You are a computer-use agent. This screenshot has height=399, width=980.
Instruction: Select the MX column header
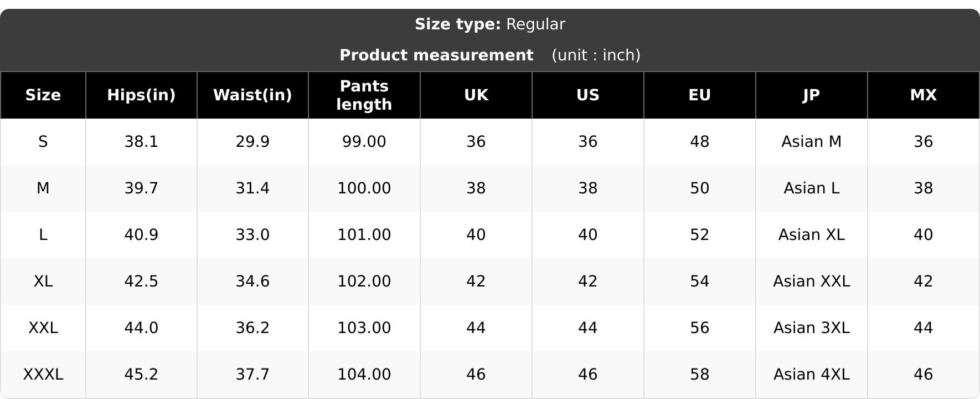(x=924, y=95)
